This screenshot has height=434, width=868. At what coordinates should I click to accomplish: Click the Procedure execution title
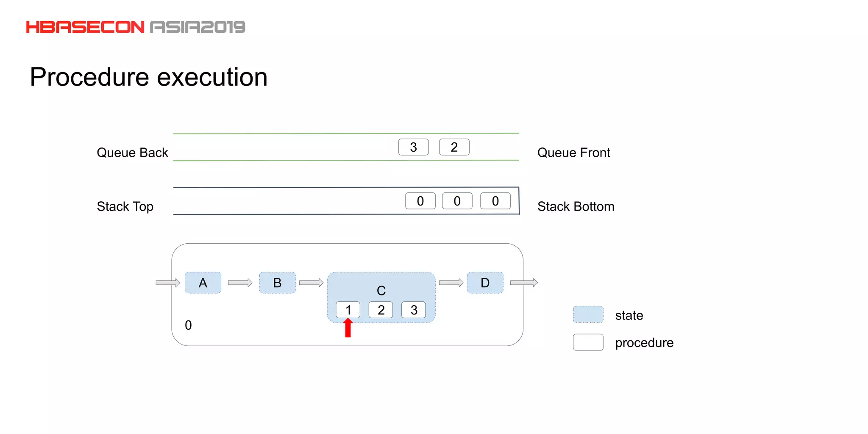pos(149,77)
